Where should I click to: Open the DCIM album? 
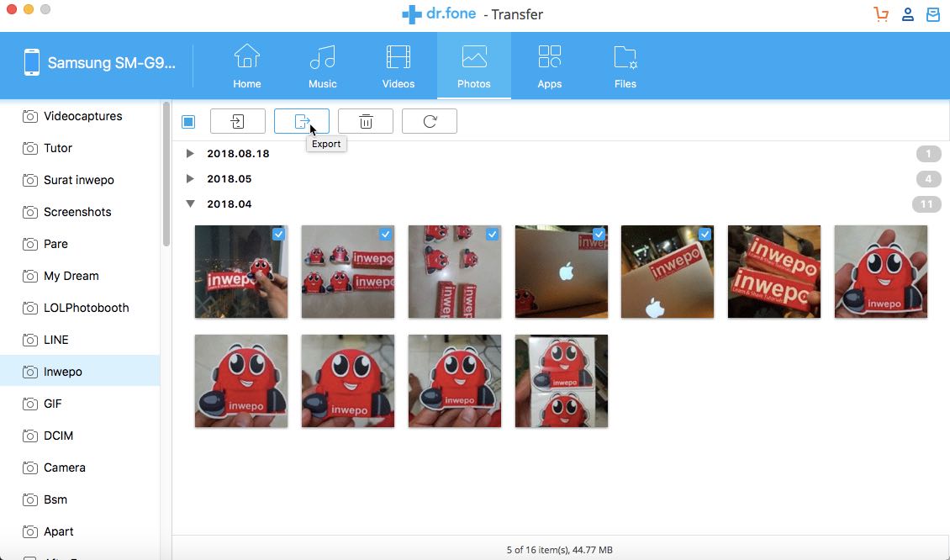(80, 436)
